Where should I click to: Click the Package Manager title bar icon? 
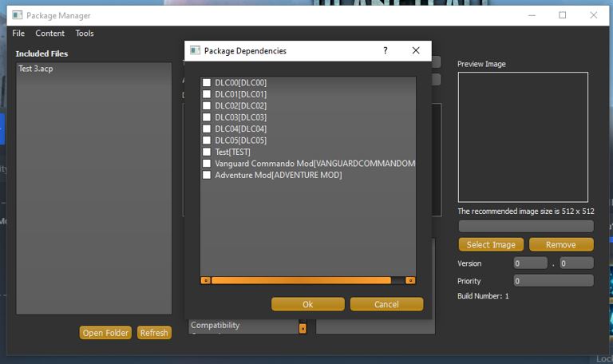(x=17, y=15)
